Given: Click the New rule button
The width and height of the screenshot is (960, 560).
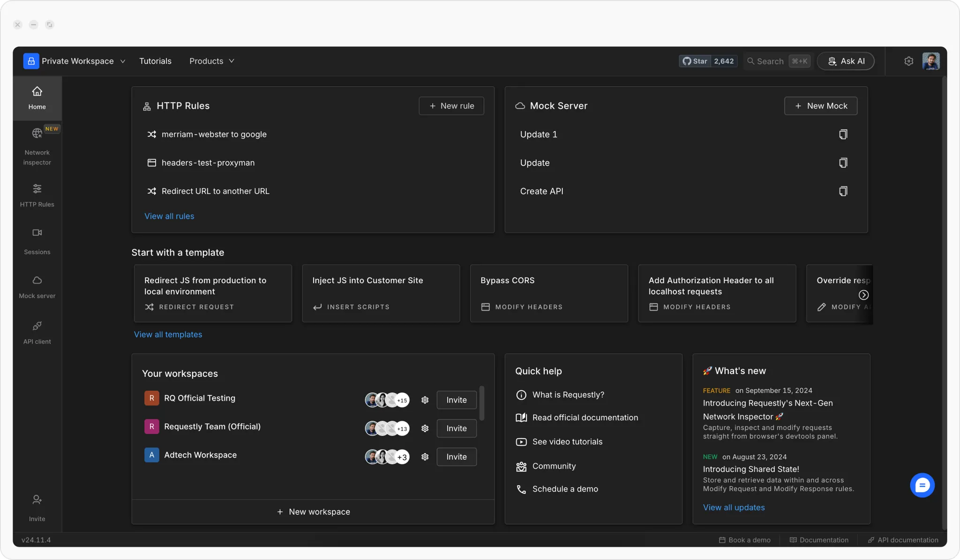Looking at the screenshot, I should coord(451,106).
